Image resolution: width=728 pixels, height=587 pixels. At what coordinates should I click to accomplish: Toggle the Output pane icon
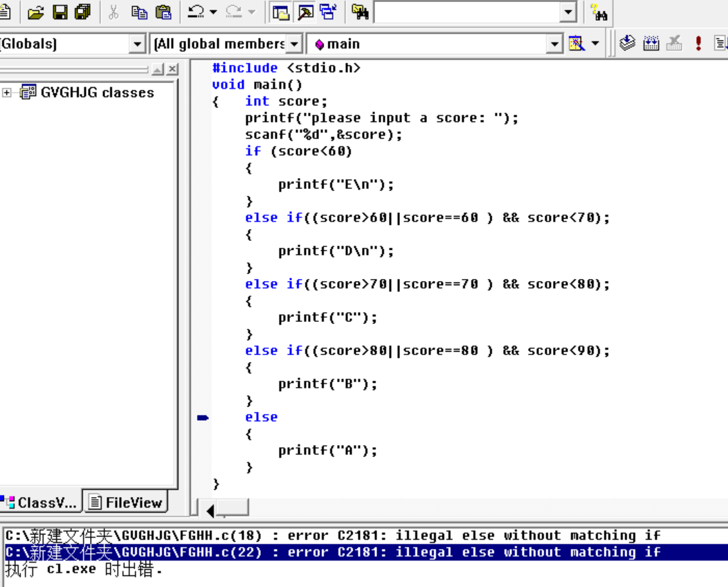(304, 12)
